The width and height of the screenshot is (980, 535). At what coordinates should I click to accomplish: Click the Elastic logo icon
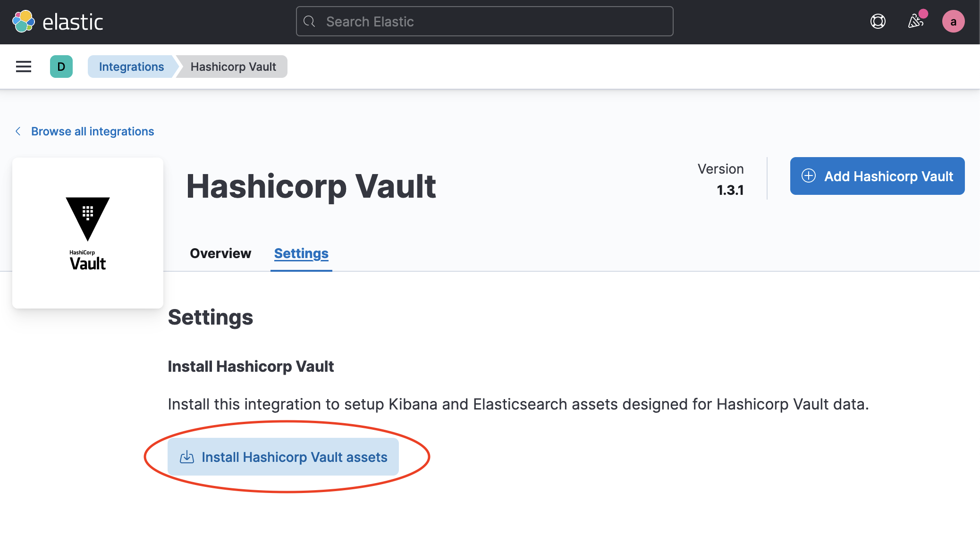(x=24, y=22)
